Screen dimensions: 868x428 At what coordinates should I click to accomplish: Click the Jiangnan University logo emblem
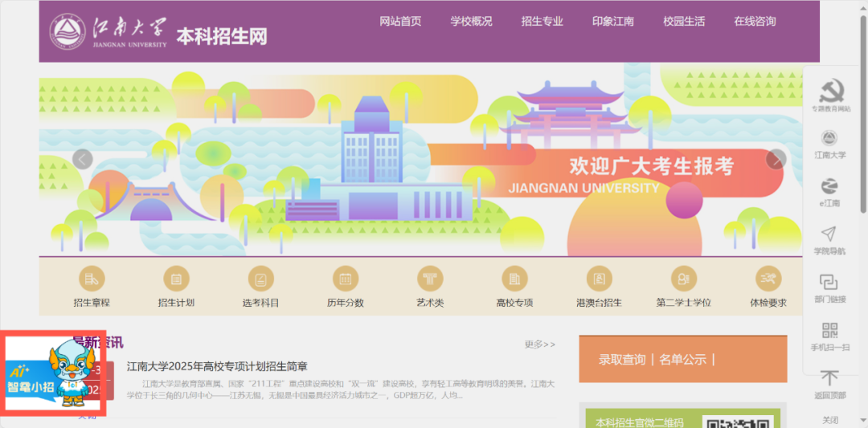pyautogui.click(x=68, y=32)
